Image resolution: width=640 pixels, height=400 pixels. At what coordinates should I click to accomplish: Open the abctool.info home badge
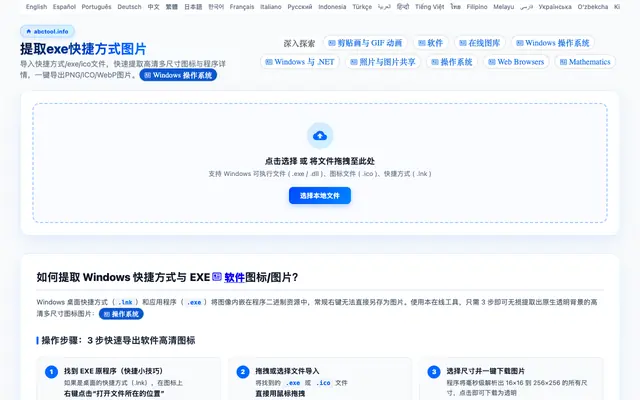pyautogui.click(x=47, y=31)
